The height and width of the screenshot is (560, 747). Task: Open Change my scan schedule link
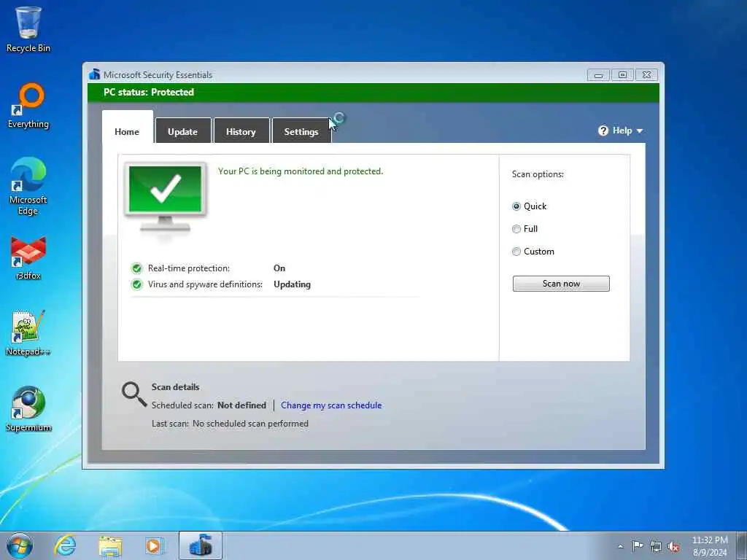(x=331, y=405)
